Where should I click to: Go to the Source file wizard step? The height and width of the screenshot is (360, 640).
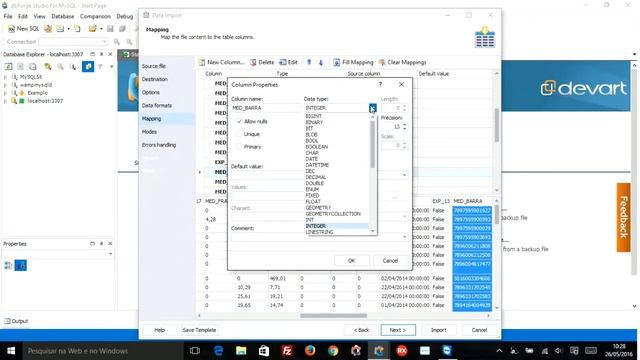pos(153,66)
